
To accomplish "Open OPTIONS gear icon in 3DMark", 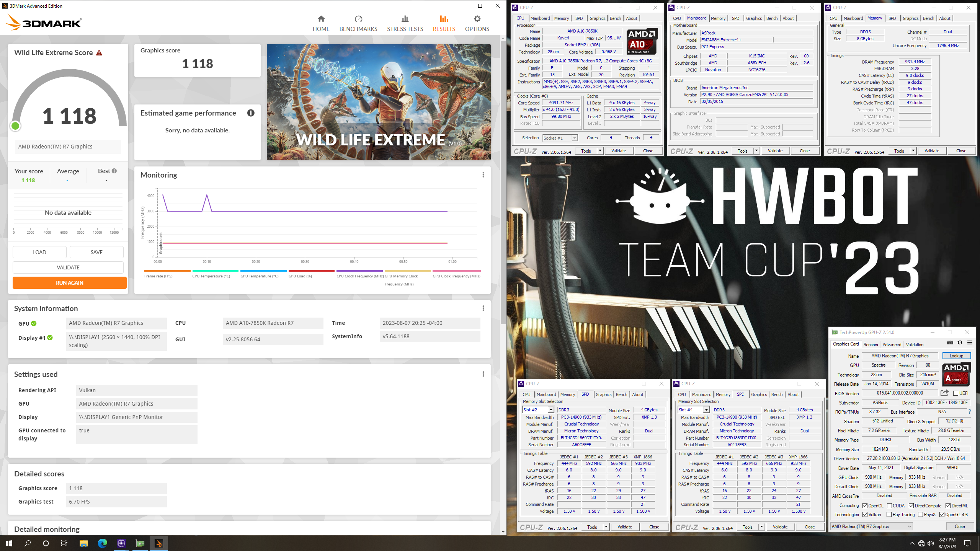I will pos(477,19).
